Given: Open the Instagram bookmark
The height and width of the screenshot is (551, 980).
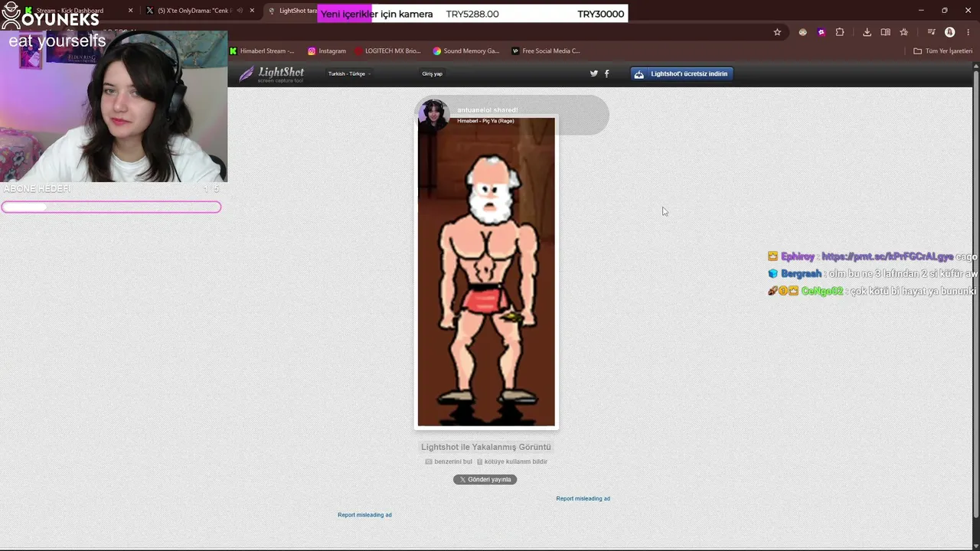Looking at the screenshot, I should pyautogui.click(x=326, y=51).
